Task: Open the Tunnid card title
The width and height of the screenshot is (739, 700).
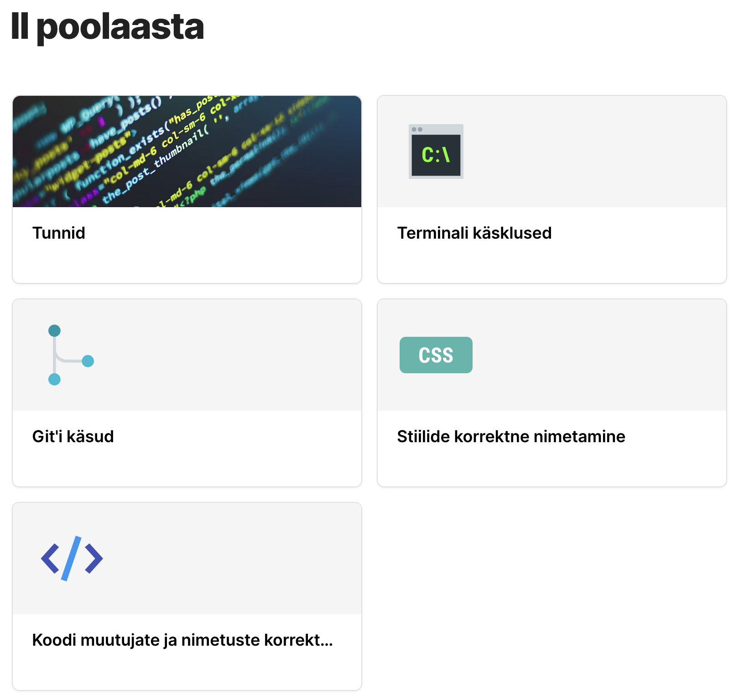Action: (59, 233)
